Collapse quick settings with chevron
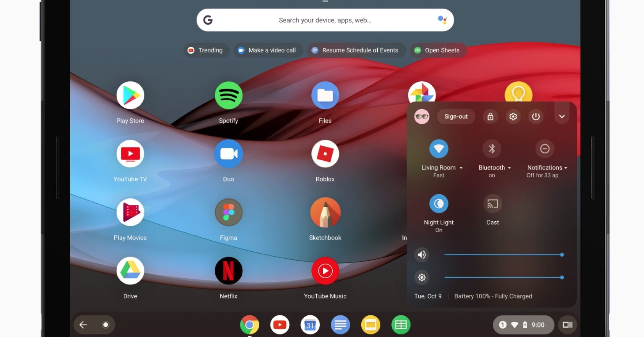 562,117
